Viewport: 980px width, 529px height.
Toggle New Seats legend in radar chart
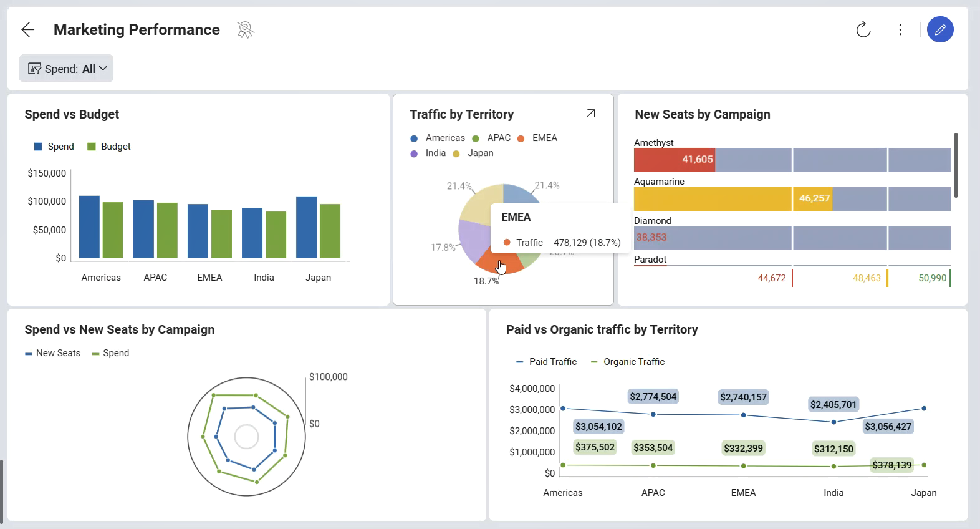(x=53, y=353)
